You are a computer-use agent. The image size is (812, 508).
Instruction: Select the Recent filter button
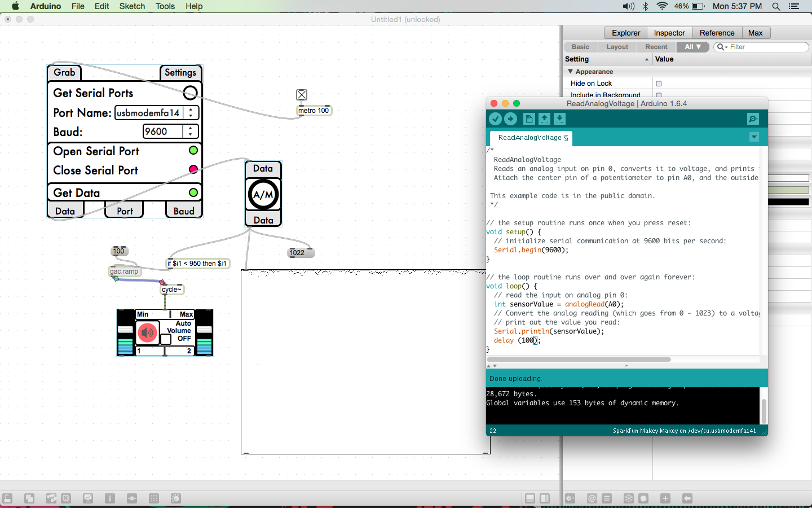click(x=656, y=47)
